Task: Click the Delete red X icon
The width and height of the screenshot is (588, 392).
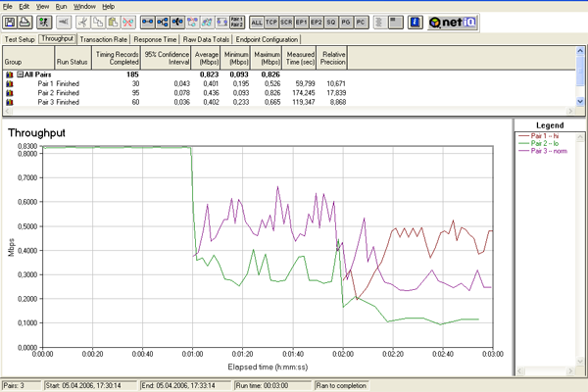Action: (x=127, y=23)
